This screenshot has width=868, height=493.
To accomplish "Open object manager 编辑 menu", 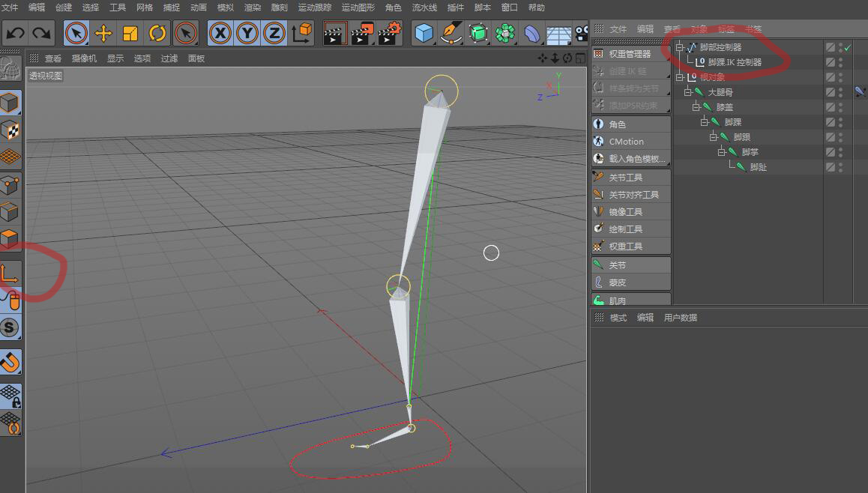I will pyautogui.click(x=645, y=28).
